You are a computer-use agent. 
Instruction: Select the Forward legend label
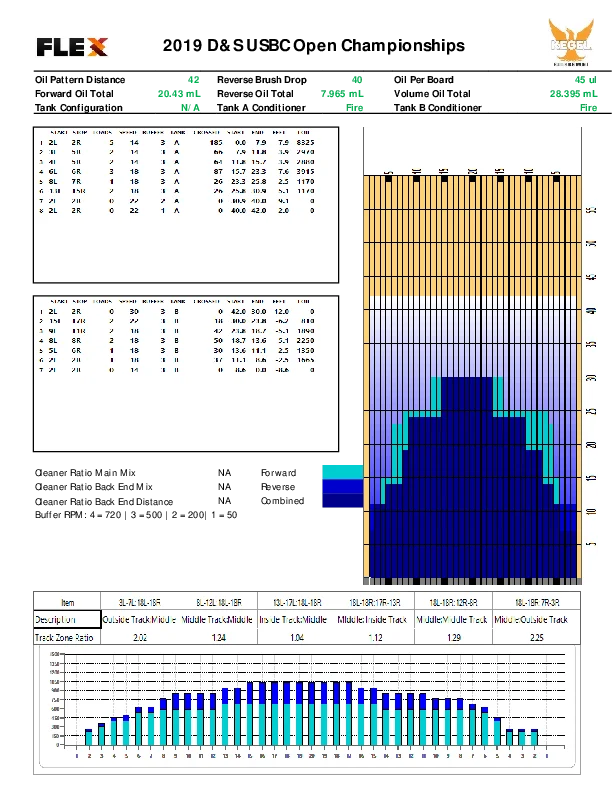pyautogui.click(x=278, y=473)
